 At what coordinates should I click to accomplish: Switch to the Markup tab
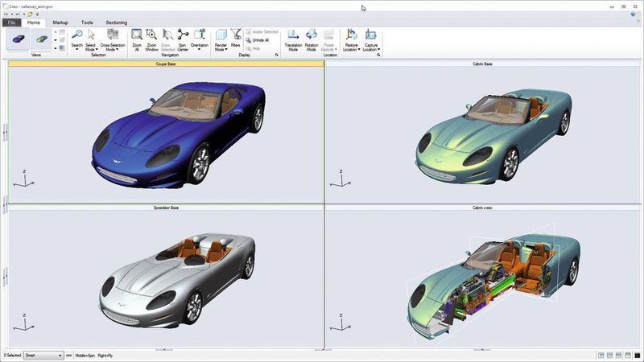(x=60, y=23)
